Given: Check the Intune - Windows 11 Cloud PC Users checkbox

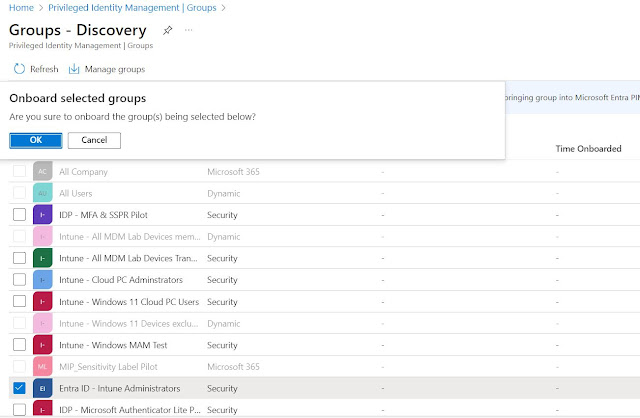Looking at the screenshot, I should pos(19,301).
